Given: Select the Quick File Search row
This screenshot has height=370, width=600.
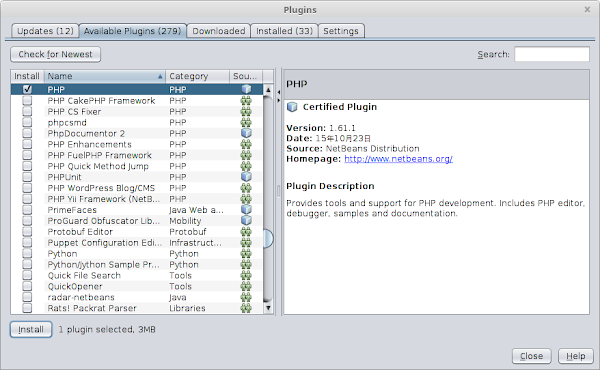Looking at the screenshot, I should (x=137, y=275).
